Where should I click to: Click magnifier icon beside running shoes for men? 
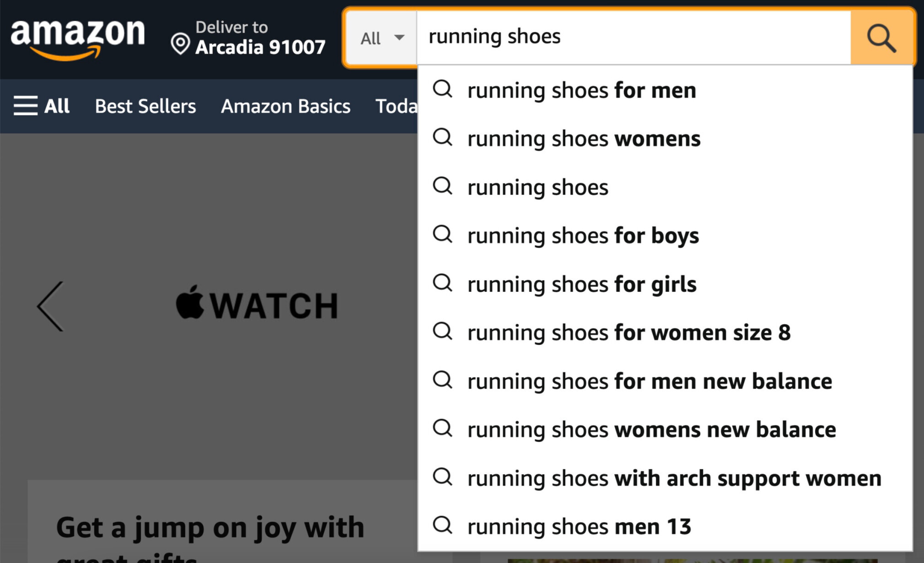[442, 89]
